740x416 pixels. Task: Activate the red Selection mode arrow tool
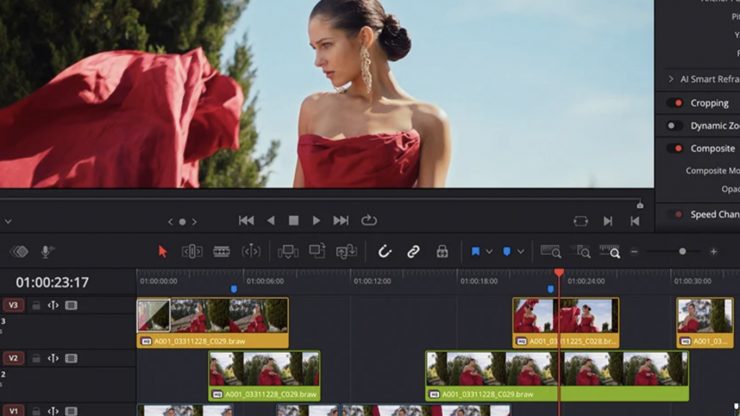163,252
